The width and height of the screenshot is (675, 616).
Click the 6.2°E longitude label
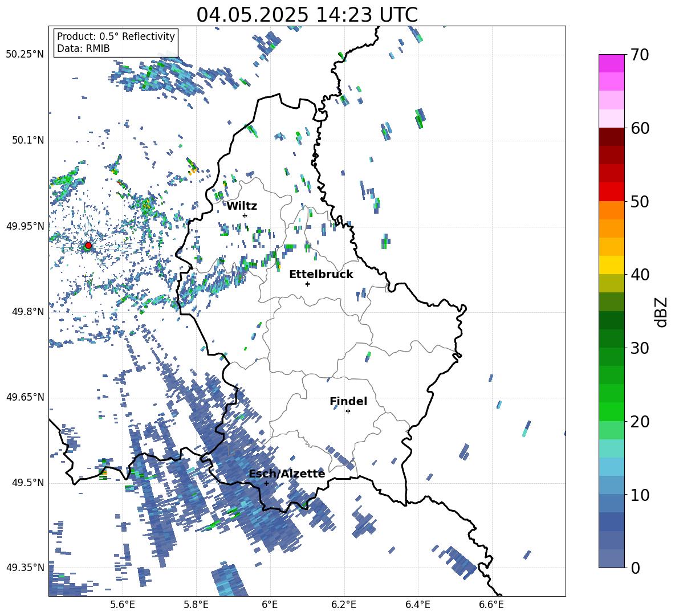[344, 605]
